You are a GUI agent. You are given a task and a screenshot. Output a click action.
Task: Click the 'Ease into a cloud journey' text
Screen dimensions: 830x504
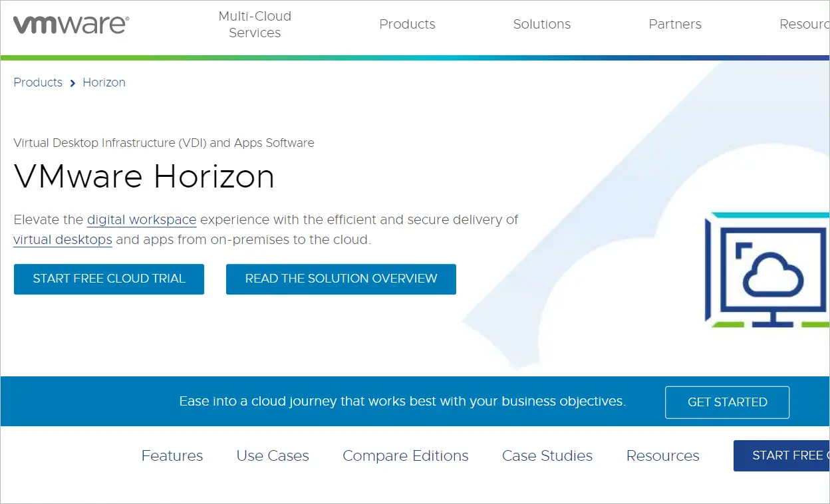[x=402, y=402]
